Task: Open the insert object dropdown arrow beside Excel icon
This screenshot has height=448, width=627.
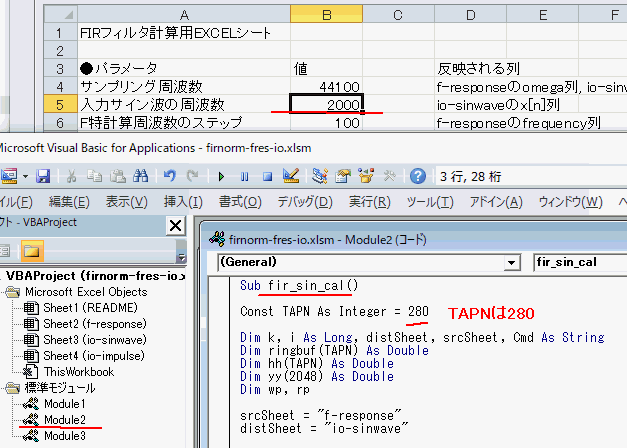Action: point(25,176)
